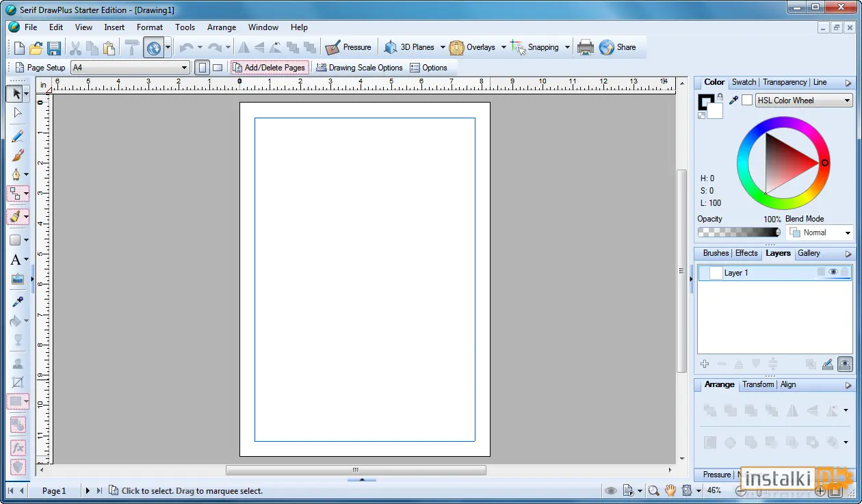Open the File menu
862x504 pixels.
(x=31, y=27)
